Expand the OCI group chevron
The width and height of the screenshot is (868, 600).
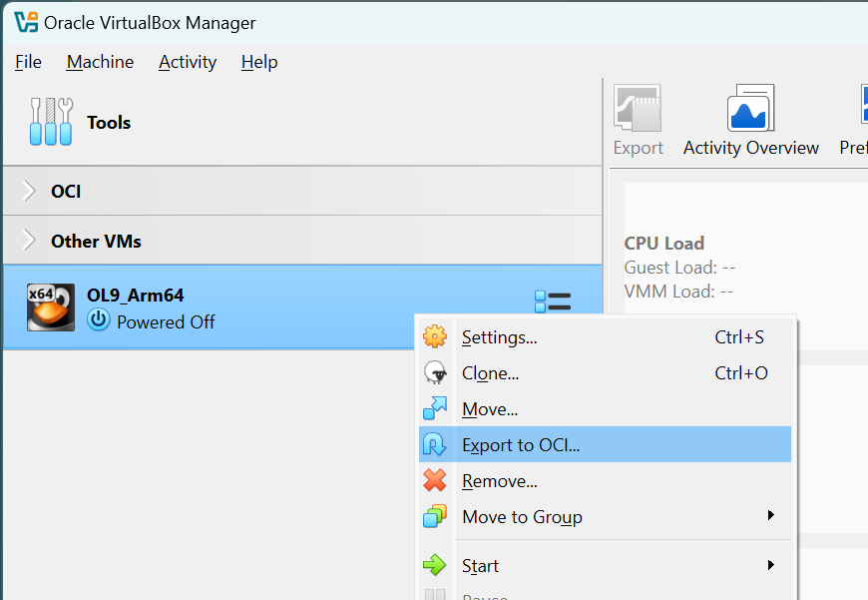(29, 191)
